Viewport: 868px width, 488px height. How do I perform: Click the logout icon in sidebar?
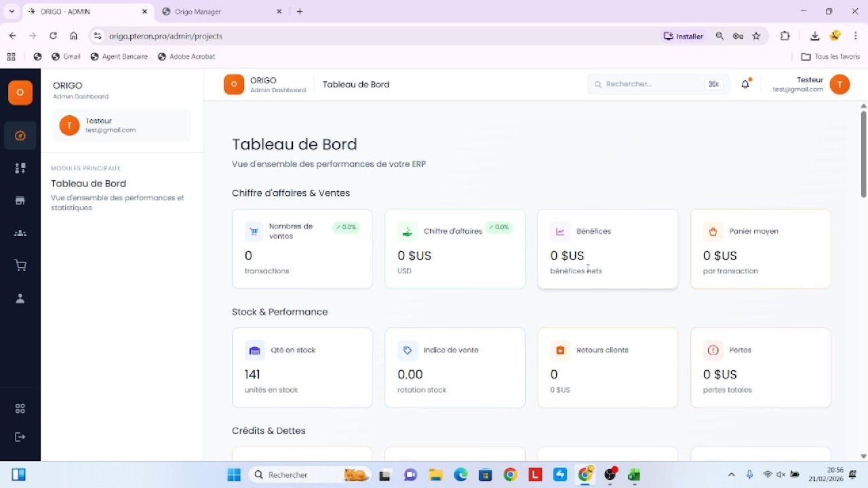[x=20, y=437]
